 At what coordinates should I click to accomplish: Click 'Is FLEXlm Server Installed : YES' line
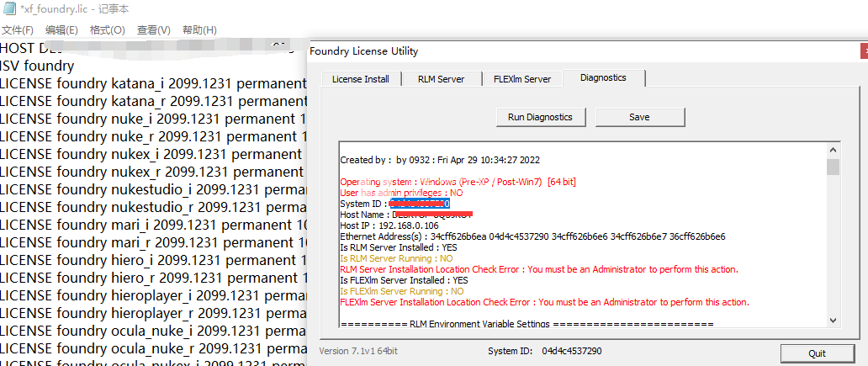(404, 280)
